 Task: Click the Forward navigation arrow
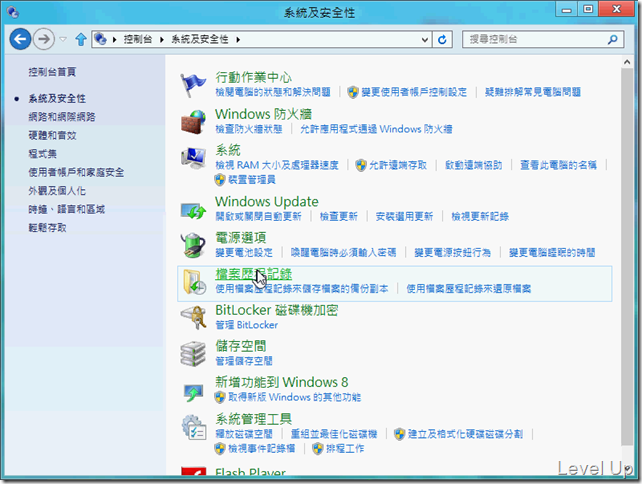pyautogui.click(x=44, y=39)
